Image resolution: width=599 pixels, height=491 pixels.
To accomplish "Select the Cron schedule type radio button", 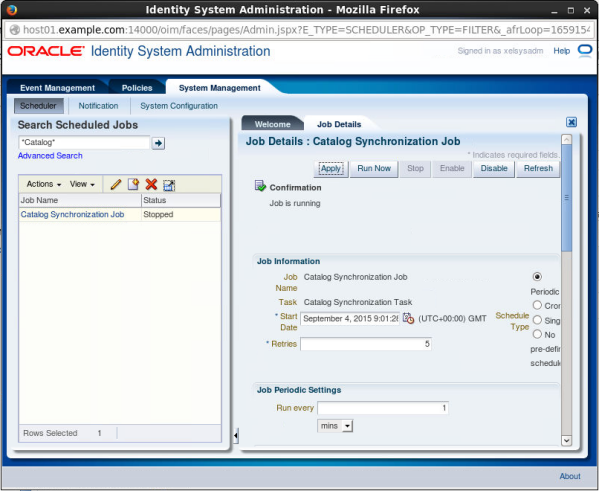I will click(x=537, y=305).
